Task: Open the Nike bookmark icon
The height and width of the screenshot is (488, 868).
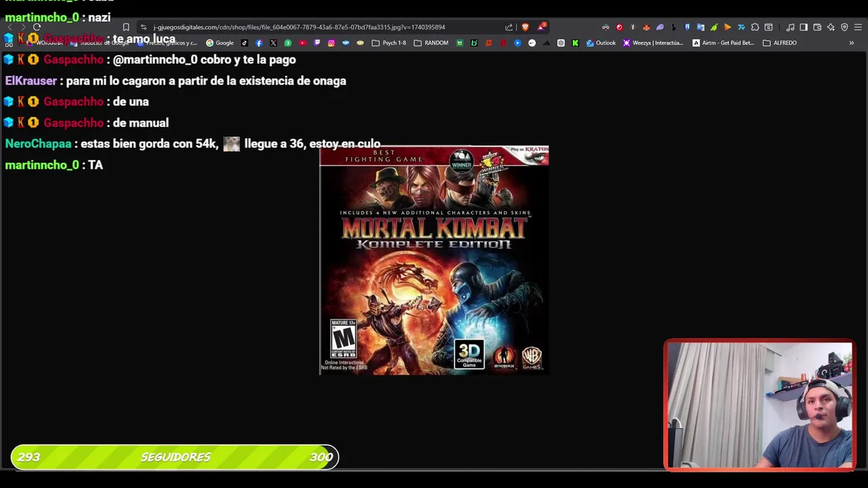Action: pyautogui.click(x=532, y=43)
